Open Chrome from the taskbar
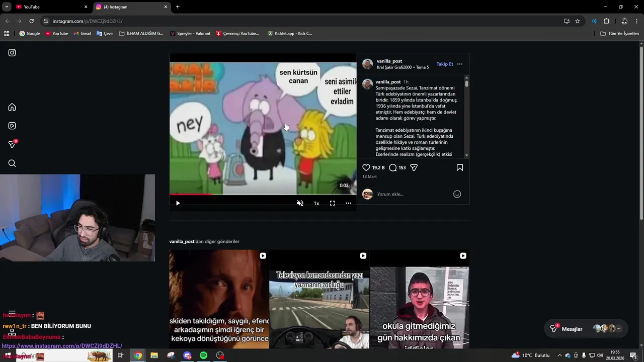 point(138,355)
